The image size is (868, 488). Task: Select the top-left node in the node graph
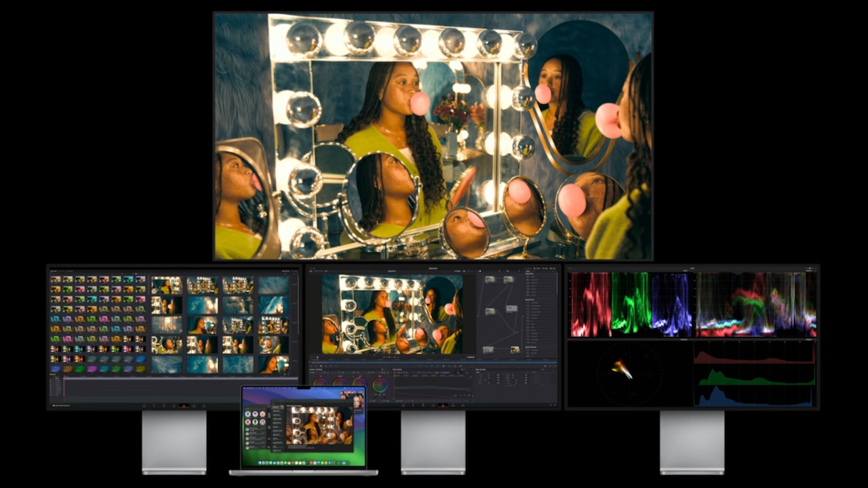coord(490,279)
